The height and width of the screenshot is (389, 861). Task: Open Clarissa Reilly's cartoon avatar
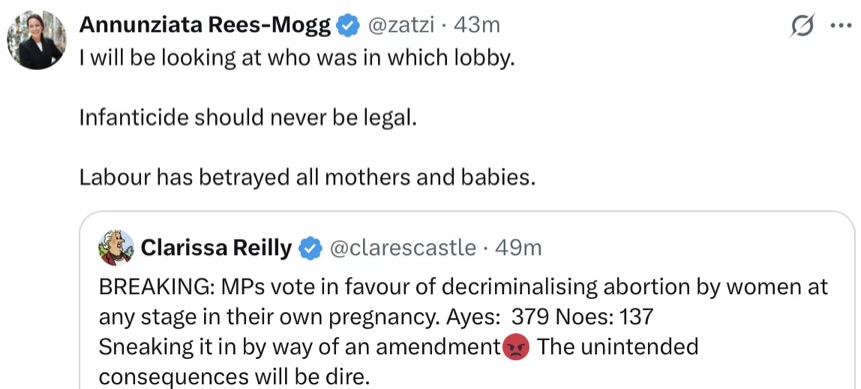pyautogui.click(x=116, y=248)
